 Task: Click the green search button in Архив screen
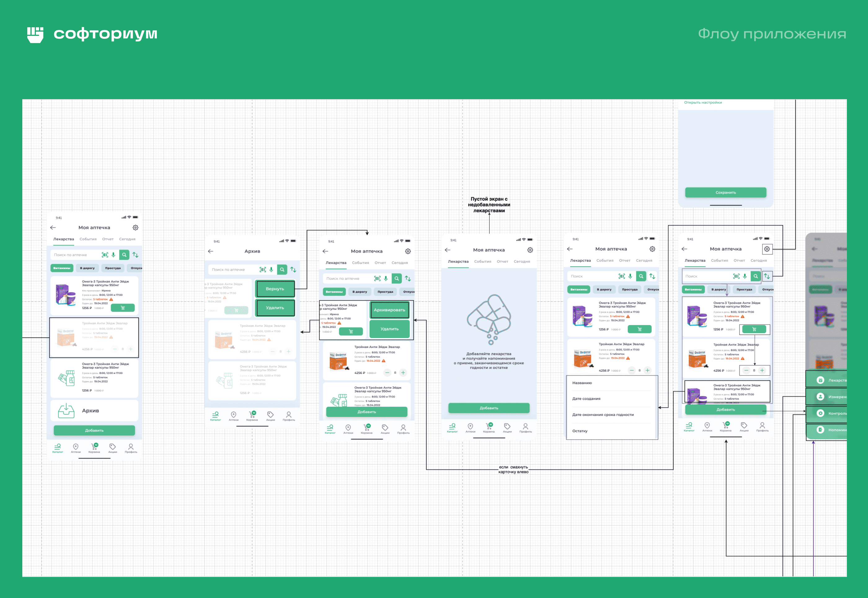click(282, 269)
